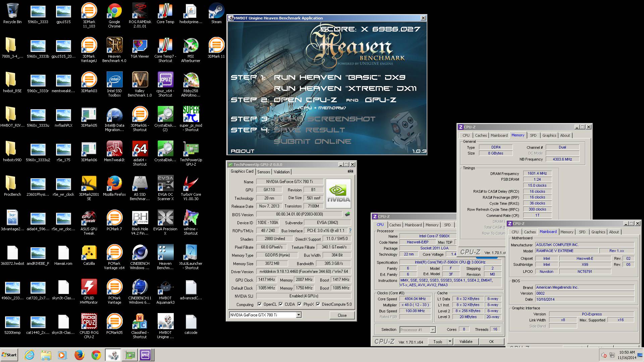Launch the cpuz_x64 shortcut icon
The image size is (644, 362).
[165, 84]
